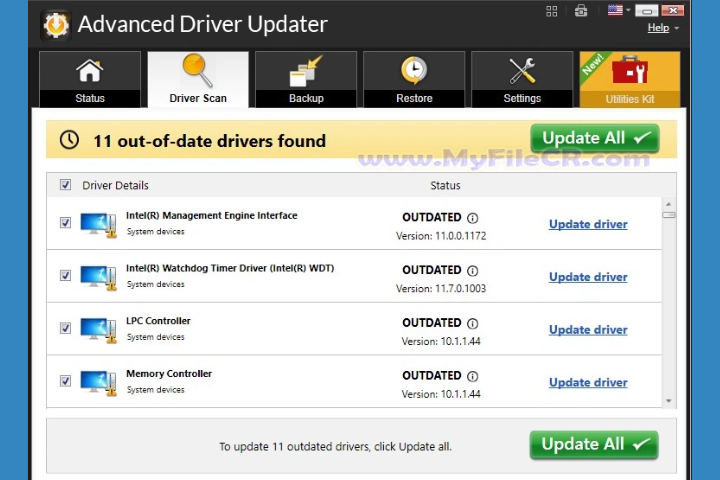Select 'Version: 11.0.0.1172' text
The height and width of the screenshot is (480, 720).
[441, 236]
